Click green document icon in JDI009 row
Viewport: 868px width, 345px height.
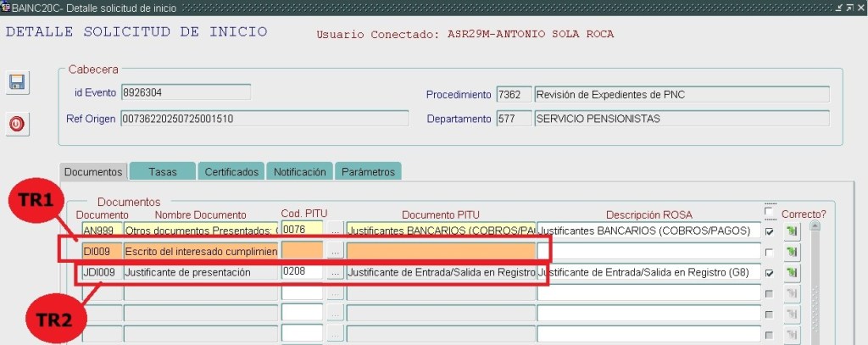792,273
